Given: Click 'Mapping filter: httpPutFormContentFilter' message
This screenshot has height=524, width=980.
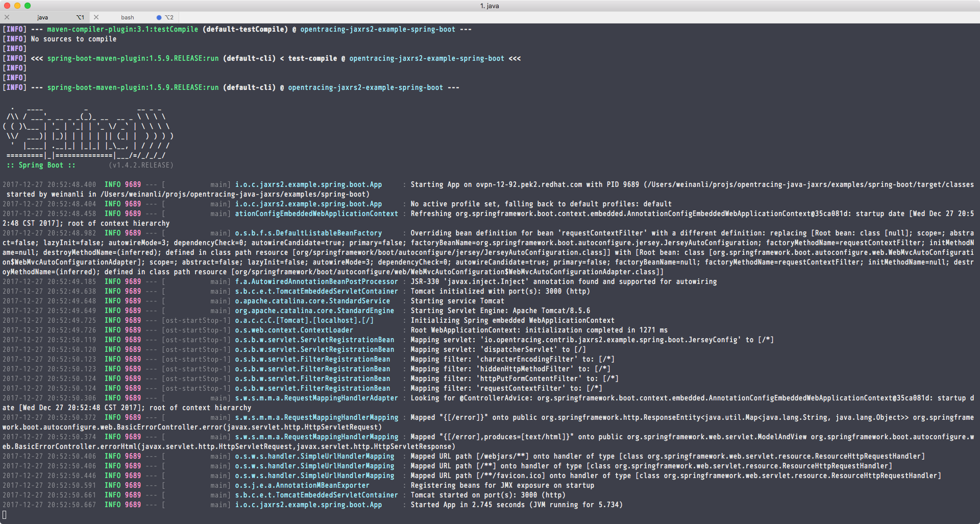Looking at the screenshot, I should (x=514, y=378).
